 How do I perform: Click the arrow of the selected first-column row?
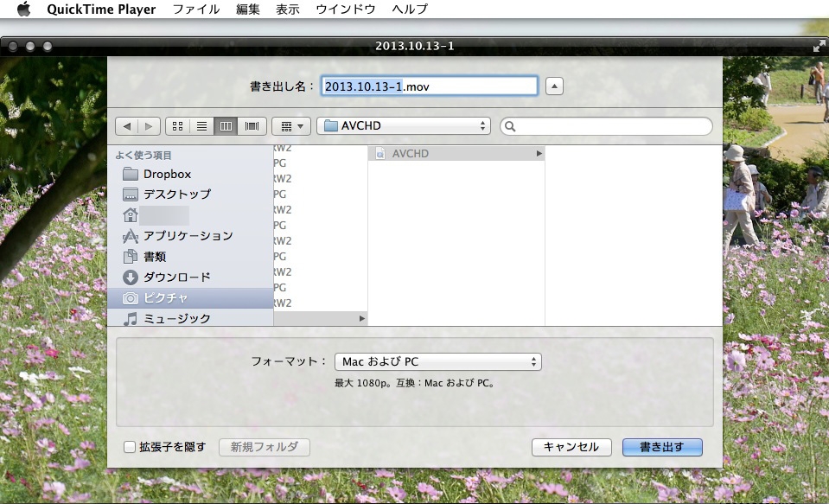(361, 318)
